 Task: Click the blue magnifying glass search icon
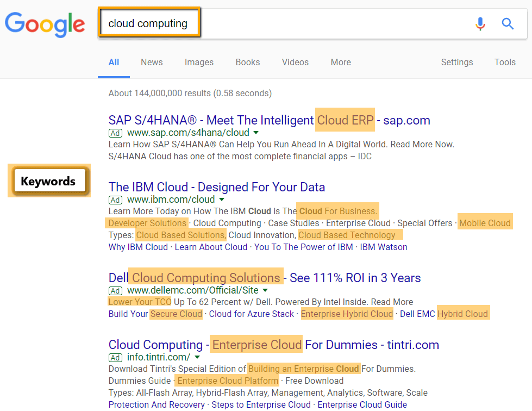(508, 24)
